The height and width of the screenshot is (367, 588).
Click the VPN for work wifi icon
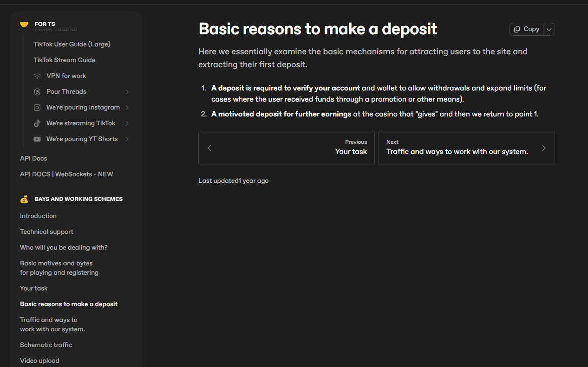pos(37,76)
